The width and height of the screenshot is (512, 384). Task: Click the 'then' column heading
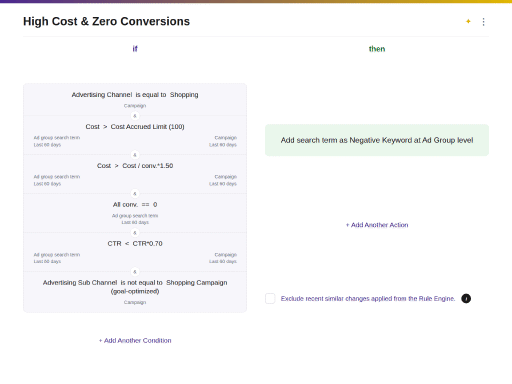pyautogui.click(x=377, y=49)
